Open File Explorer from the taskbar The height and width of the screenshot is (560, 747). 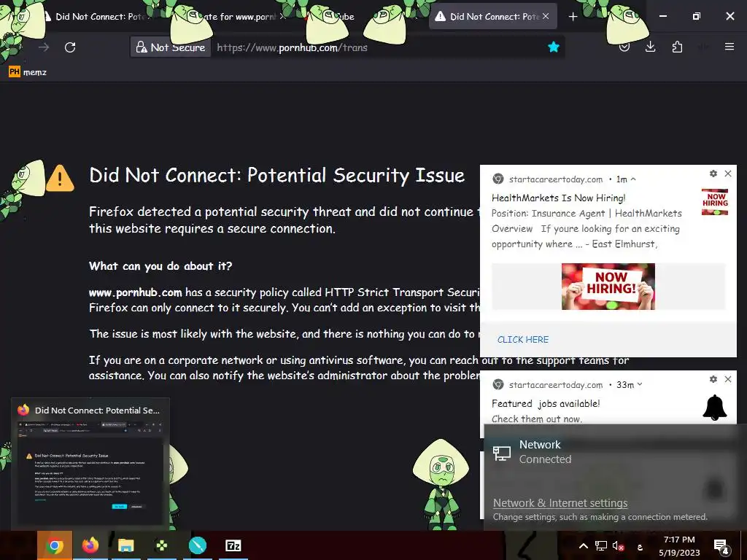pyautogui.click(x=126, y=545)
